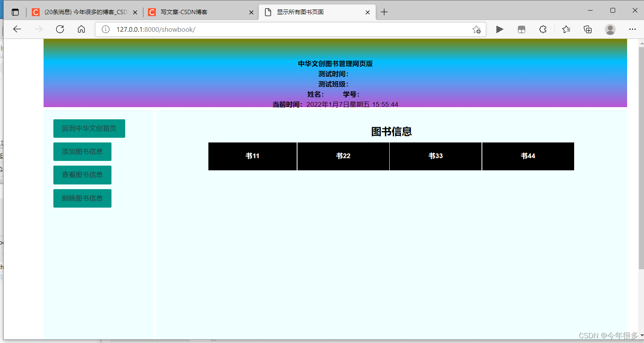Open the Favorites list
The image size is (644, 343).
click(566, 29)
